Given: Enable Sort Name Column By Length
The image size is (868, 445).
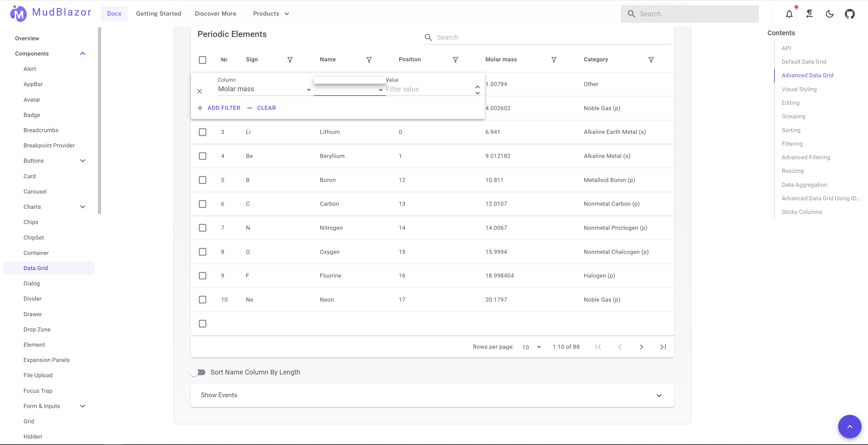Looking at the screenshot, I should point(198,372).
